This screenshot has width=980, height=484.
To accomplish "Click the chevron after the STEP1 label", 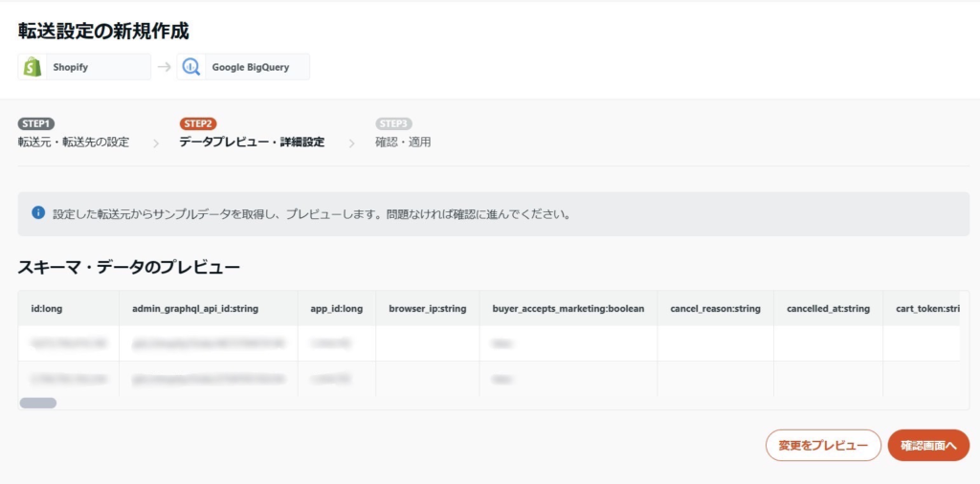I will 154,143.
